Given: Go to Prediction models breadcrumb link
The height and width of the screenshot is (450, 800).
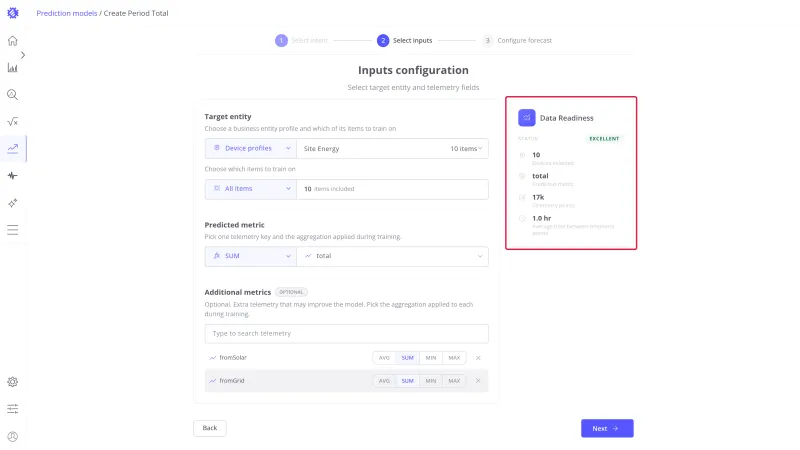Looking at the screenshot, I should pos(66,13).
